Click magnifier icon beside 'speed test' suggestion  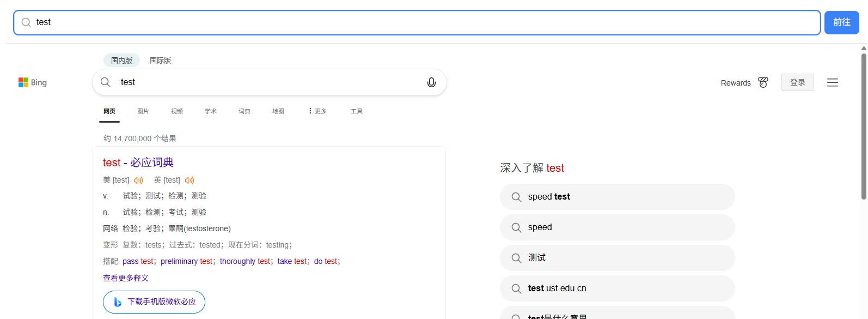pyautogui.click(x=516, y=197)
